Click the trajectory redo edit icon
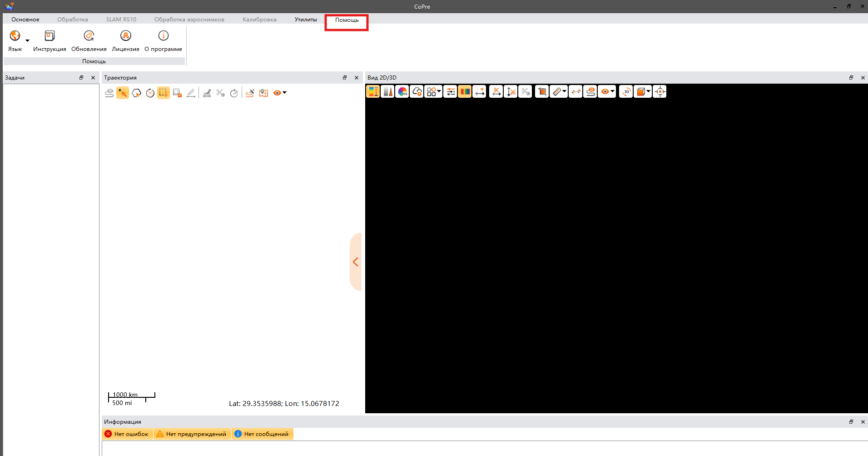The height and width of the screenshot is (456, 868). click(x=234, y=93)
